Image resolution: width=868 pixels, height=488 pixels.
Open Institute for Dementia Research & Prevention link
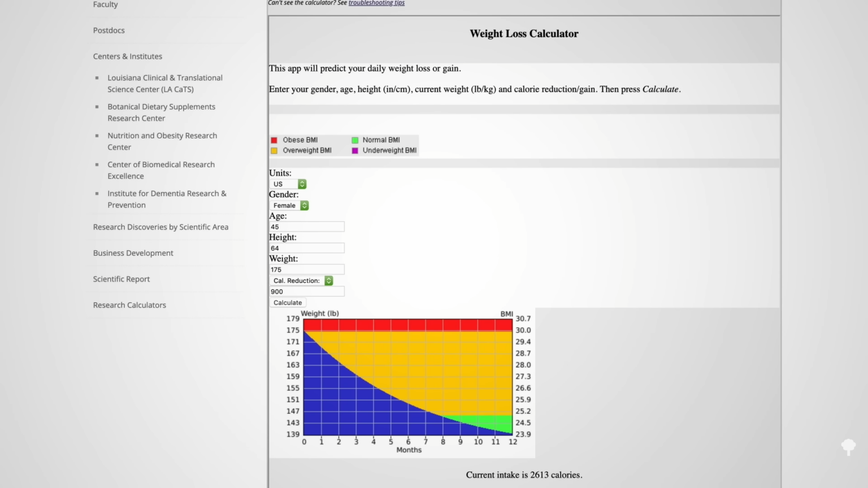click(167, 199)
